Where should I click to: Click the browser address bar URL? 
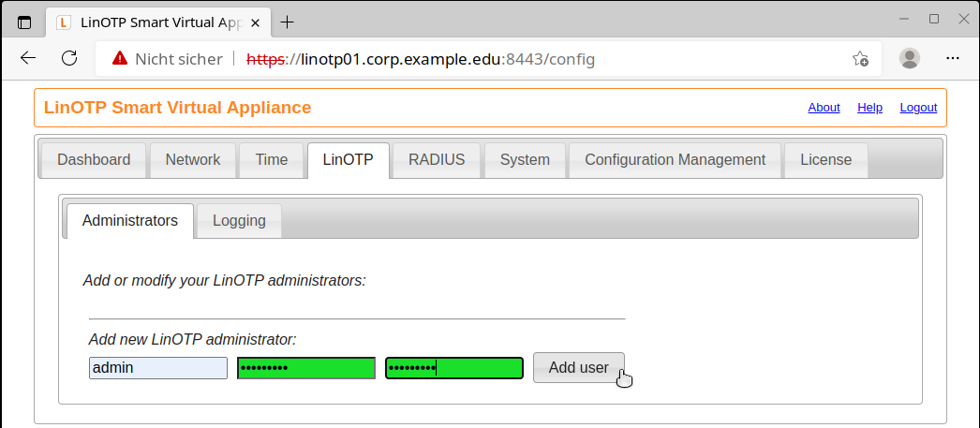click(448, 59)
